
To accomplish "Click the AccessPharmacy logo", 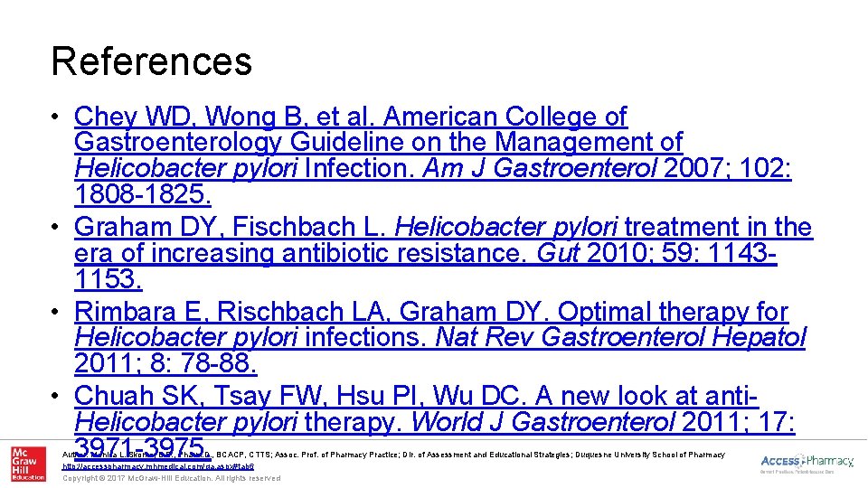I will (x=807, y=463).
